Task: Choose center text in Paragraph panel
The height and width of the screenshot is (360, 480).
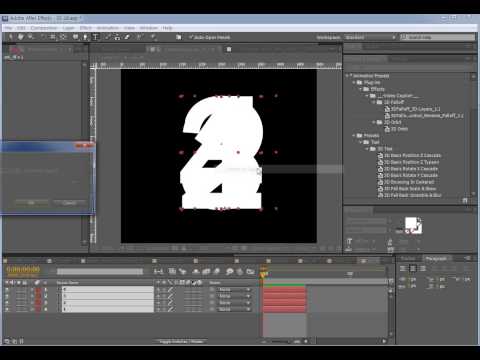Action: 413,268
